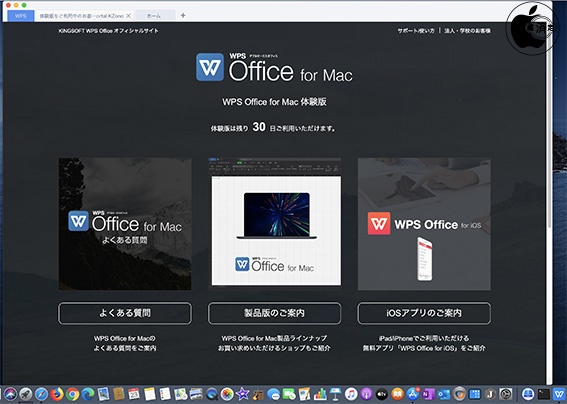Click the iOSアプリのご案内 button
The height and width of the screenshot is (404, 567).
424,313
